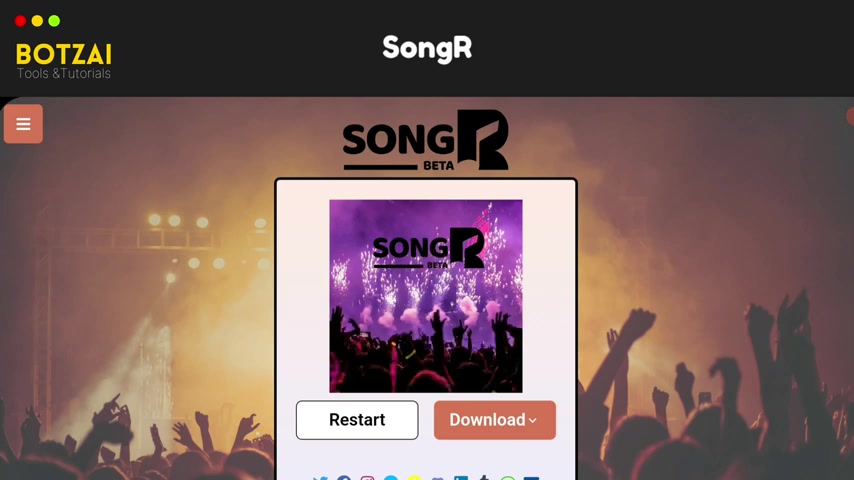Share via the Twitter bird icon
This screenshot has height=480, width=854.
pyautogui.click(x=320, y=478)
